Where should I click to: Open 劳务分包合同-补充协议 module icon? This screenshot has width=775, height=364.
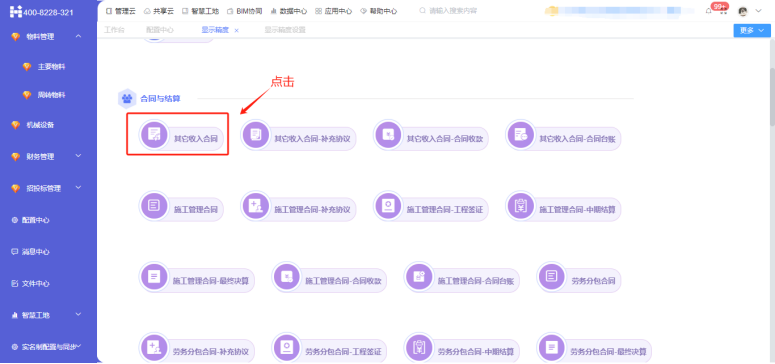click(x=154, y=347)
